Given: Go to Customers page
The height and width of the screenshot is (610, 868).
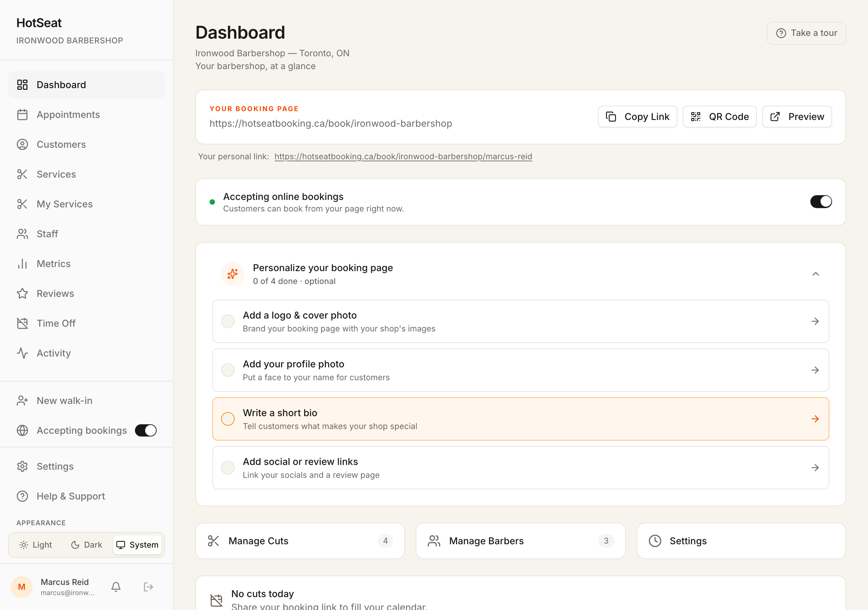Looking at the screenshot, I should [x=86, y=144].
